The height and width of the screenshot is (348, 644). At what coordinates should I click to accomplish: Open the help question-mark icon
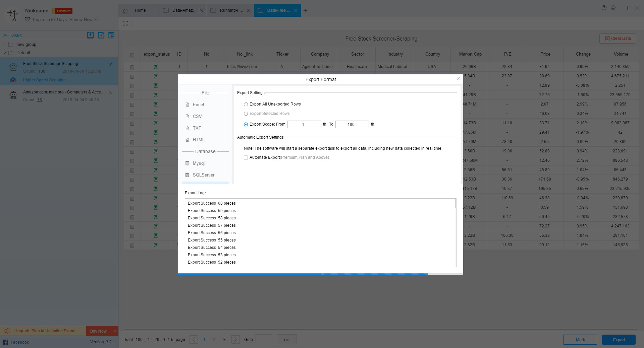pyautogui.click(x=604, y=8)
